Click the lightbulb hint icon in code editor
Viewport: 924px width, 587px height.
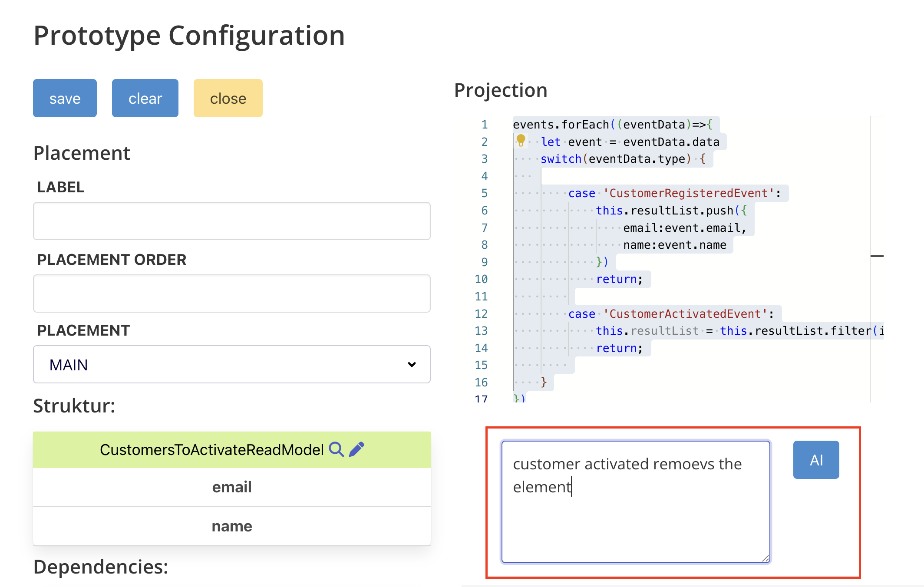point(521,140)
